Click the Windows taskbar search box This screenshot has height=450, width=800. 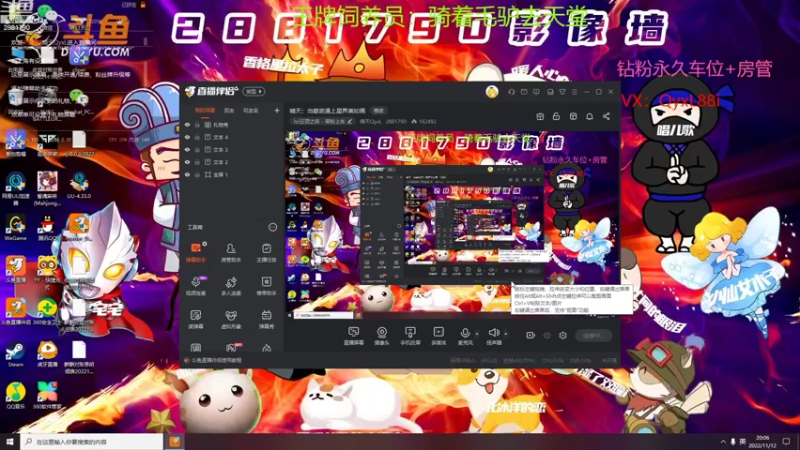pos(92,442)
